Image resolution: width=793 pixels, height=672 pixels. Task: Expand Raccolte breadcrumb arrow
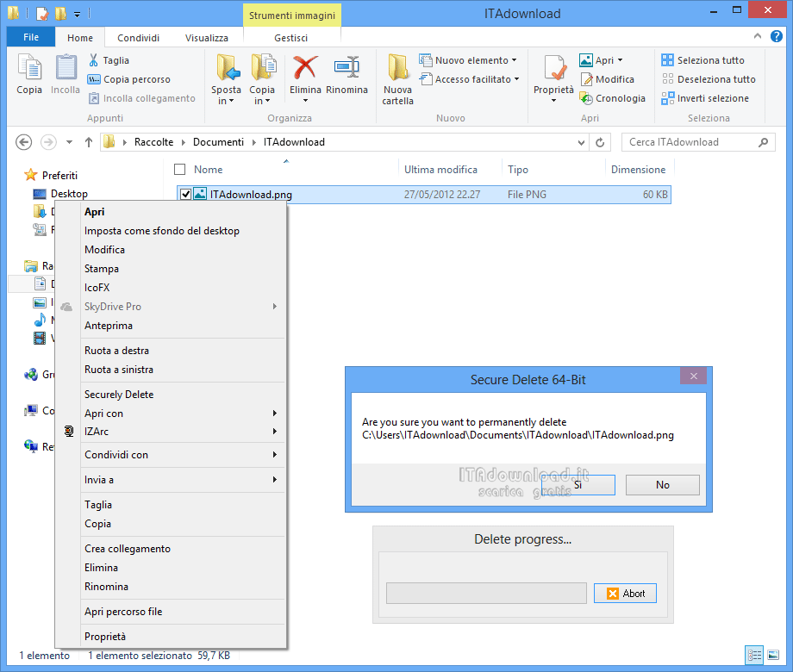(x=183, y=143)
